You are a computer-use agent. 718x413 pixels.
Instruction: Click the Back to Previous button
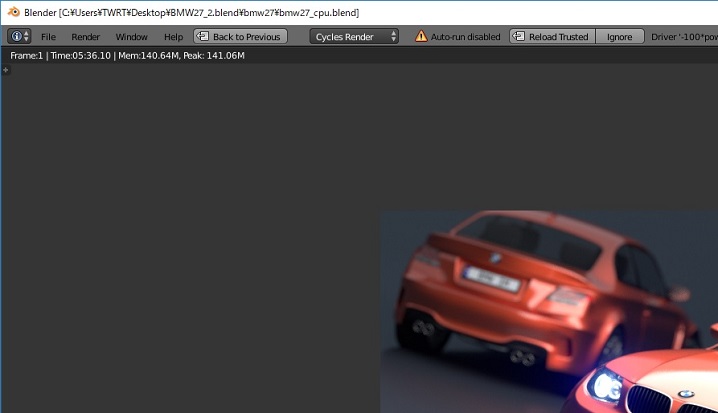(x=240, y=36)
